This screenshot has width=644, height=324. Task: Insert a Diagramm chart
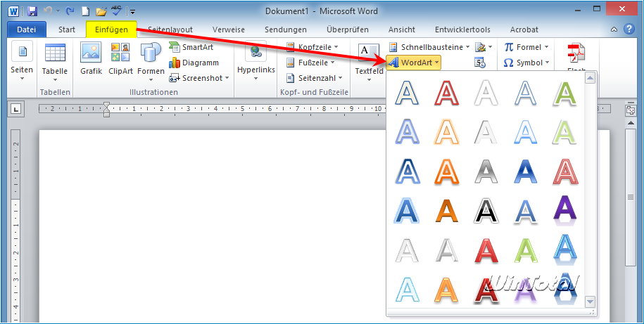pos(194,63)
